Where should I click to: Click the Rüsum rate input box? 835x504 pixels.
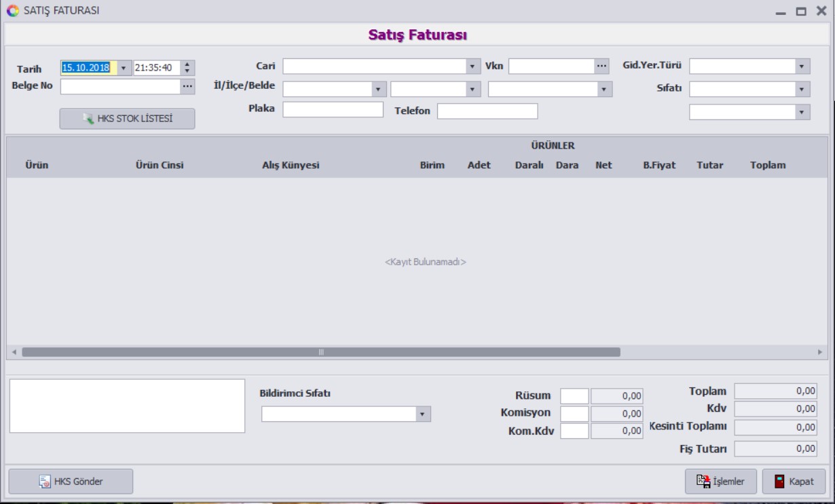[574, 396]
